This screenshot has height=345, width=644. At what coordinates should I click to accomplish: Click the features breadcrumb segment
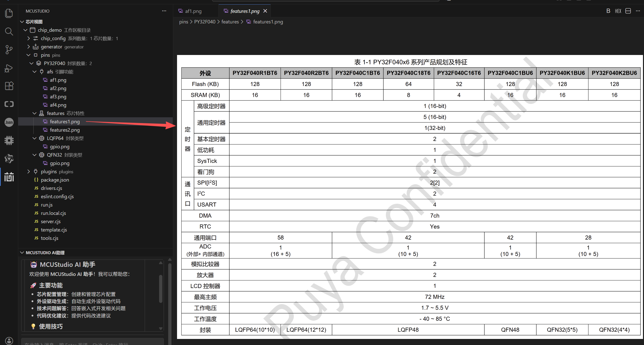tap(230, 22)
